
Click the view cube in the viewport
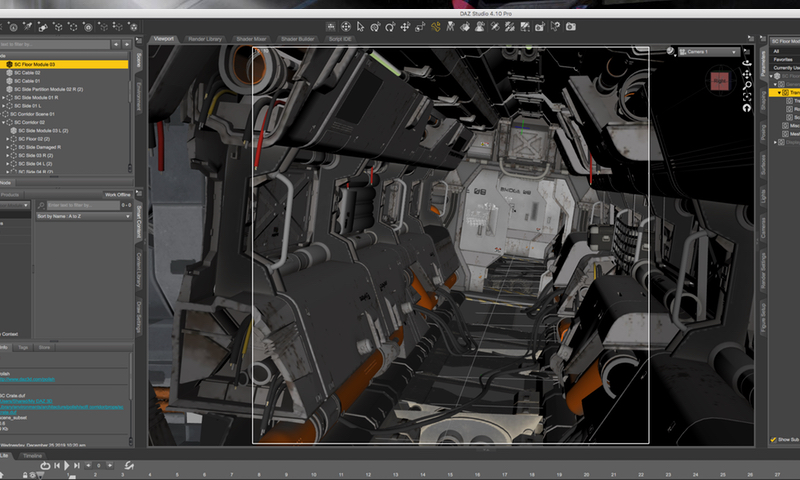coord(718,81)
